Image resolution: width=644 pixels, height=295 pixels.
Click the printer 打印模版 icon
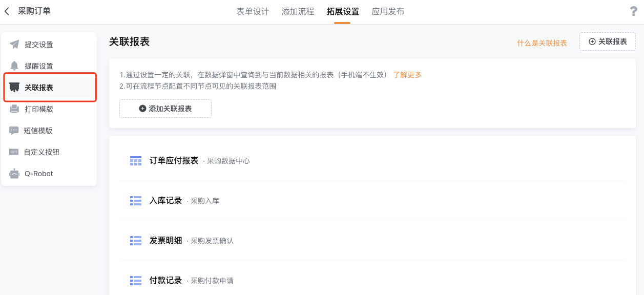pyautogui.click(x=14, y=109)
